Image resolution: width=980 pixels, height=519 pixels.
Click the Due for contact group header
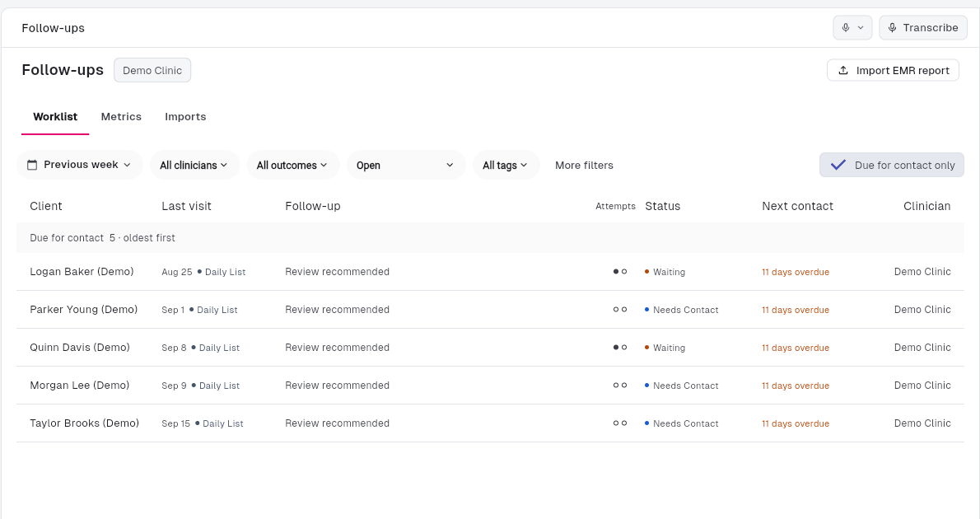(x=490, y=238)
